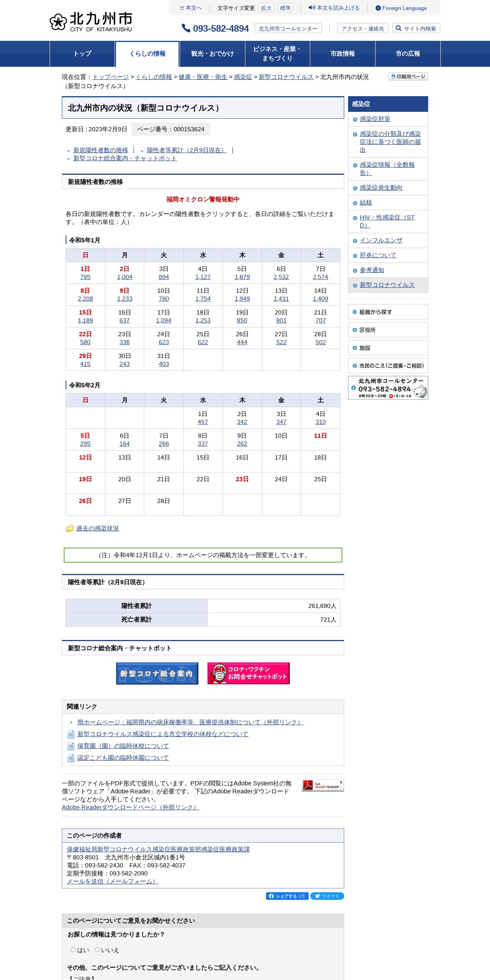
Task: Click the speaker icon for 本文を読み上げる
Action: point(312,8)
